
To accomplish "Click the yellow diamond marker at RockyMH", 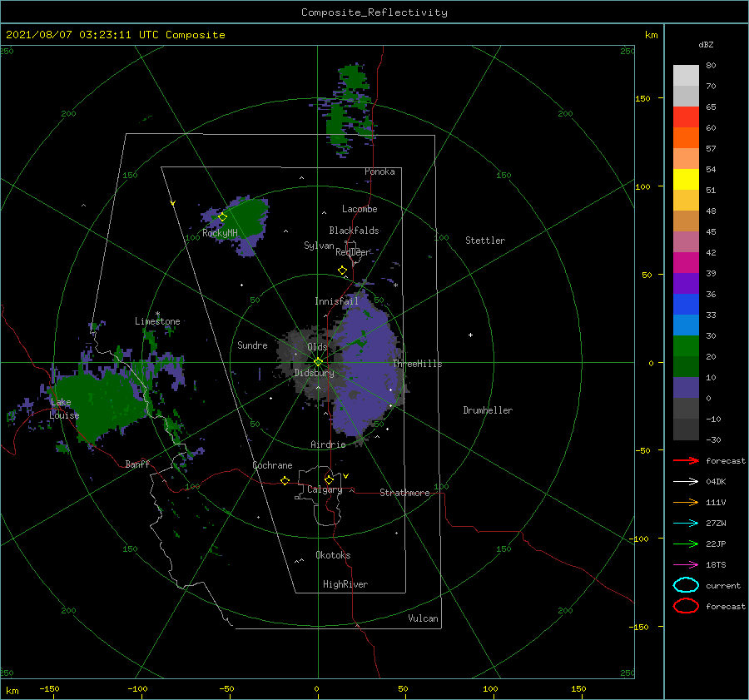I will pos(222,217).
